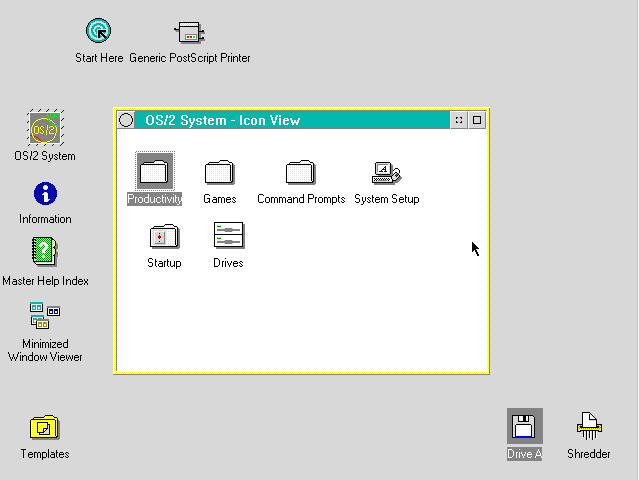Select the Shredder icon
640x480 pixels.
coord(589,426)
